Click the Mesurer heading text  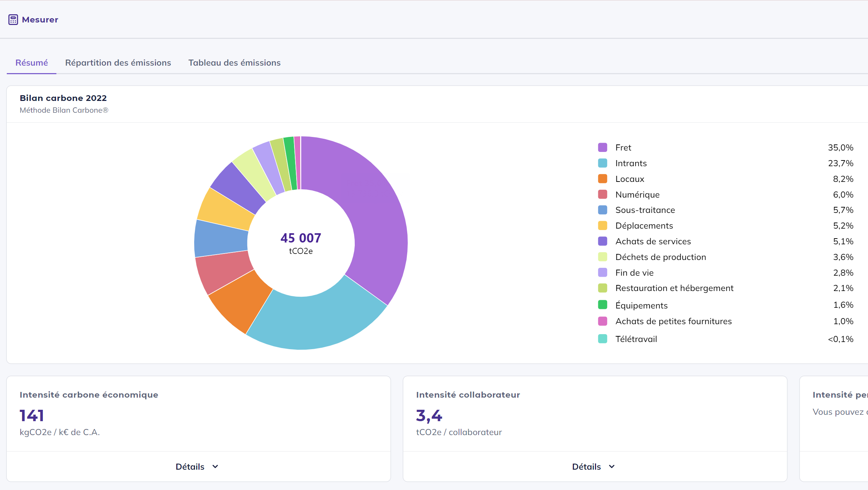point(40,20)
